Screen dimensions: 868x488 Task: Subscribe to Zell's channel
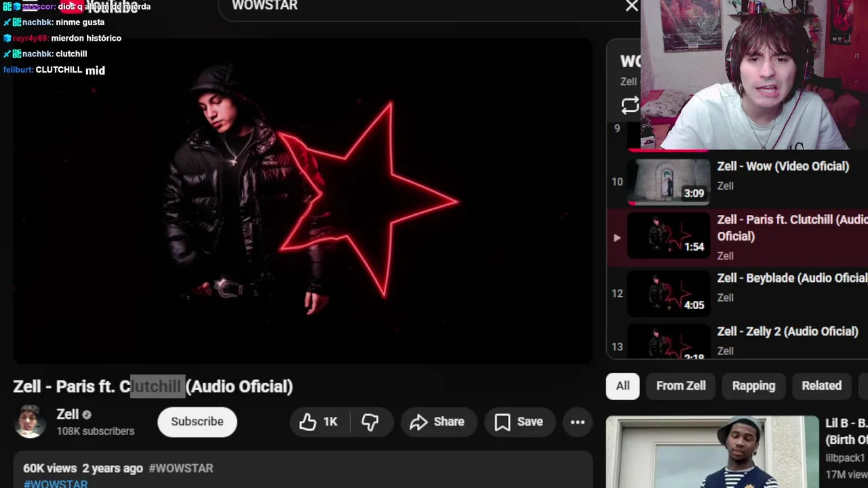197,422
